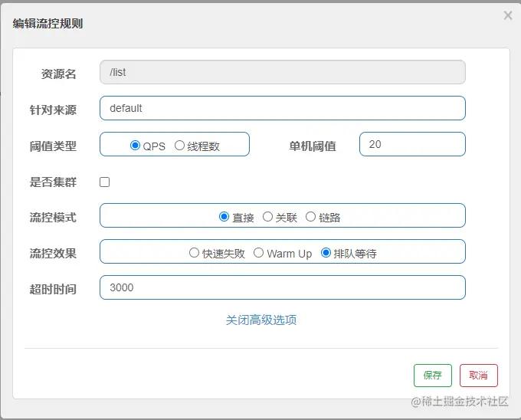Click the 是否集群 label text

pos(53,182)
